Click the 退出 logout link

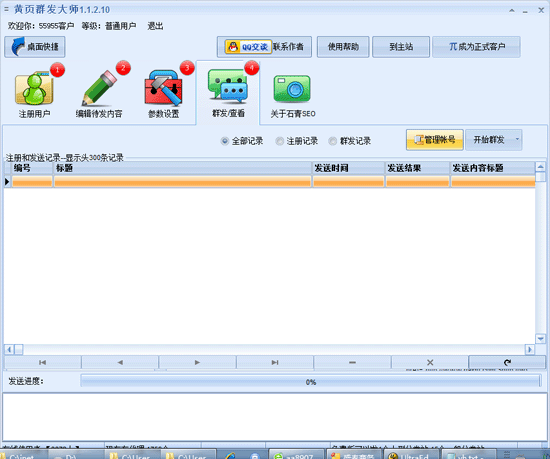pos(155,26)
